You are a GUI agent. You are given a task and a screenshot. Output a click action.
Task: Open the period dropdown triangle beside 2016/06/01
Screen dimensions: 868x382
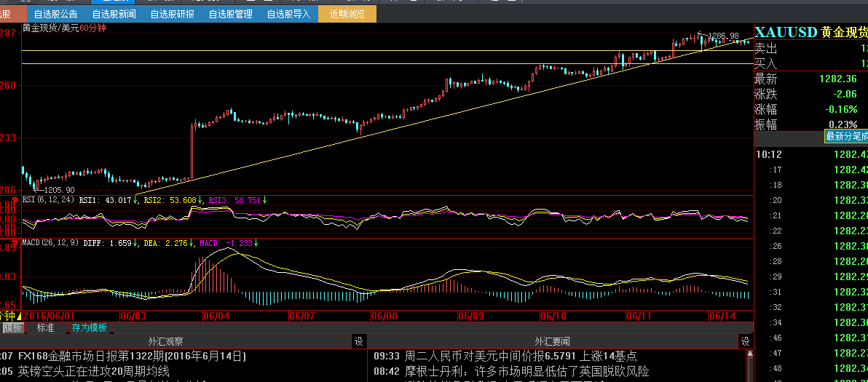[20, 317]
